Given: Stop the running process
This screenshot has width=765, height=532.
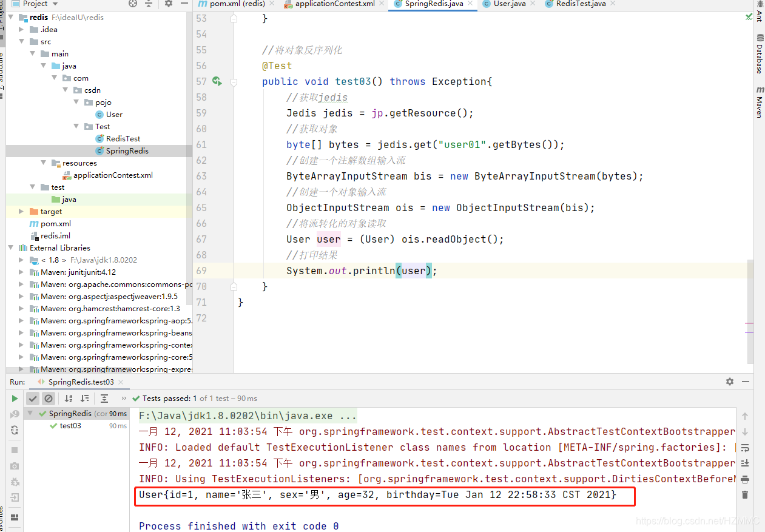Looking at the screenshot, I should click(15, 450).
